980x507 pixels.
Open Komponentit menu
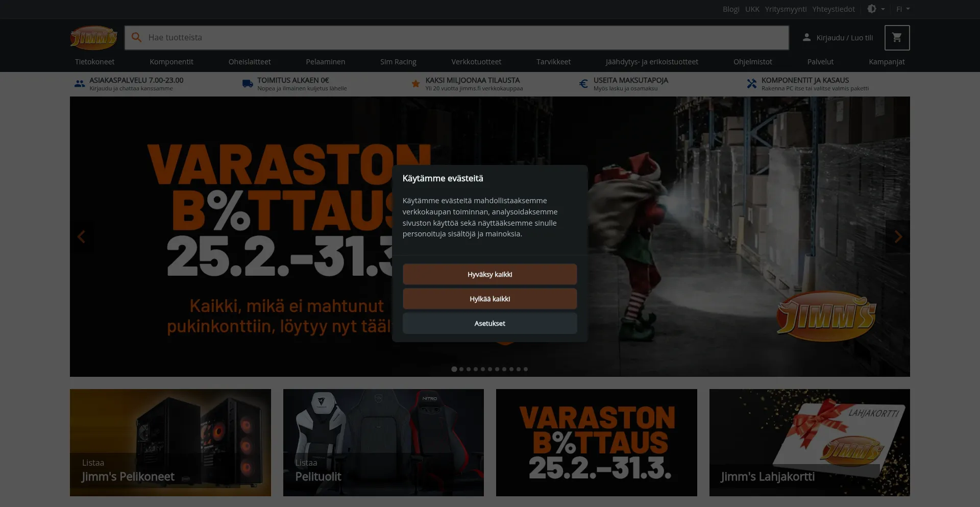point(171,62)
